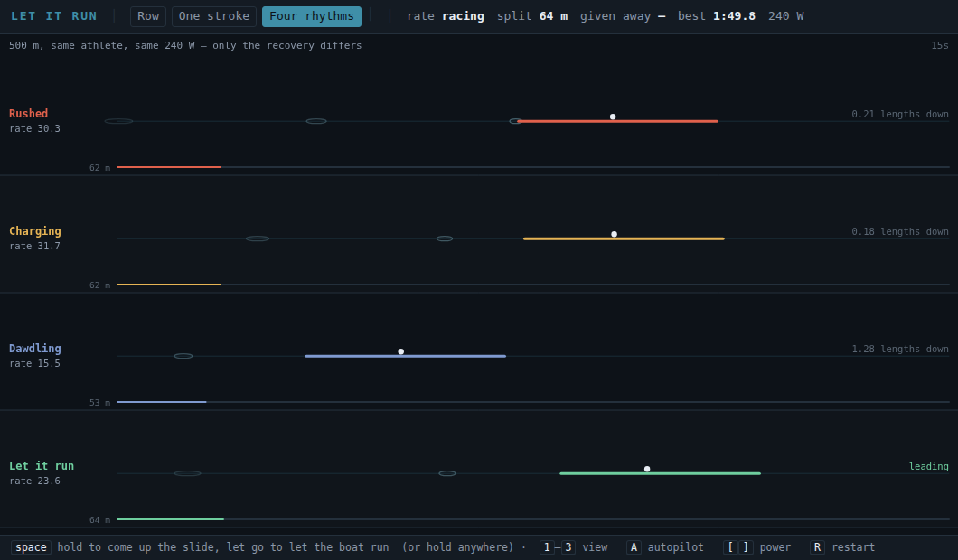Image resolution: width=958 pixels, height=560 pixels.
Task: Switch to the Row view tab
Action: coord(148,16)
